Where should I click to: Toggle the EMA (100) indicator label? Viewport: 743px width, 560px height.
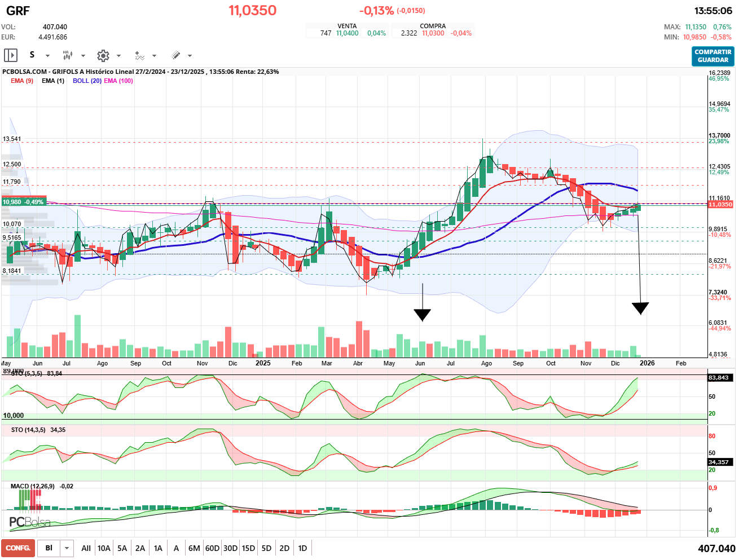pyautogui.click(x=118, y=81)
